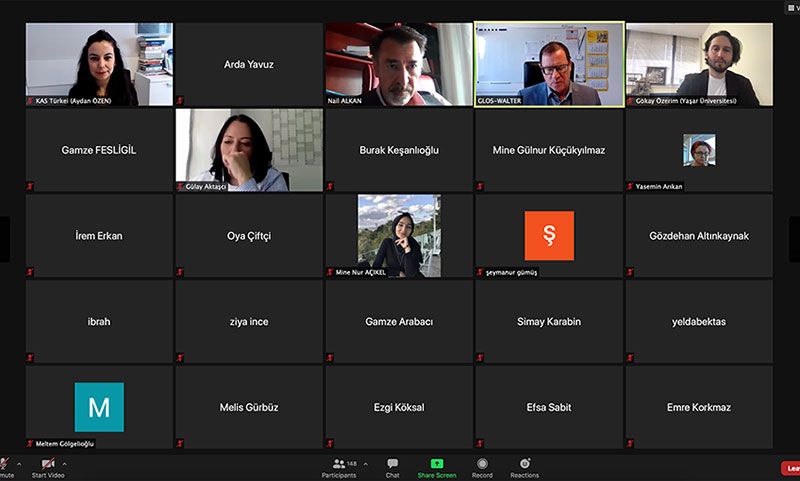This screenshot has width=800, height=481.
Task: Expand audio options arrow next to Mute
Action: click(19, 463)
